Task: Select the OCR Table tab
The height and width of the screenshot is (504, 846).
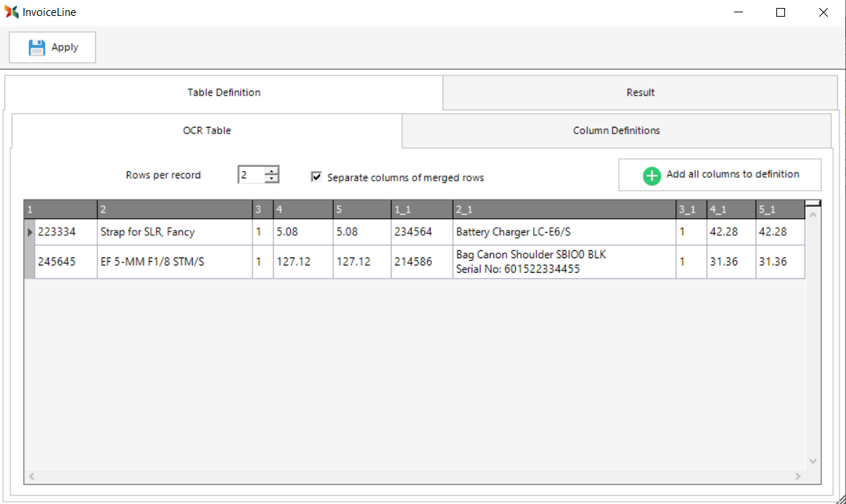Action: point(207,131)
